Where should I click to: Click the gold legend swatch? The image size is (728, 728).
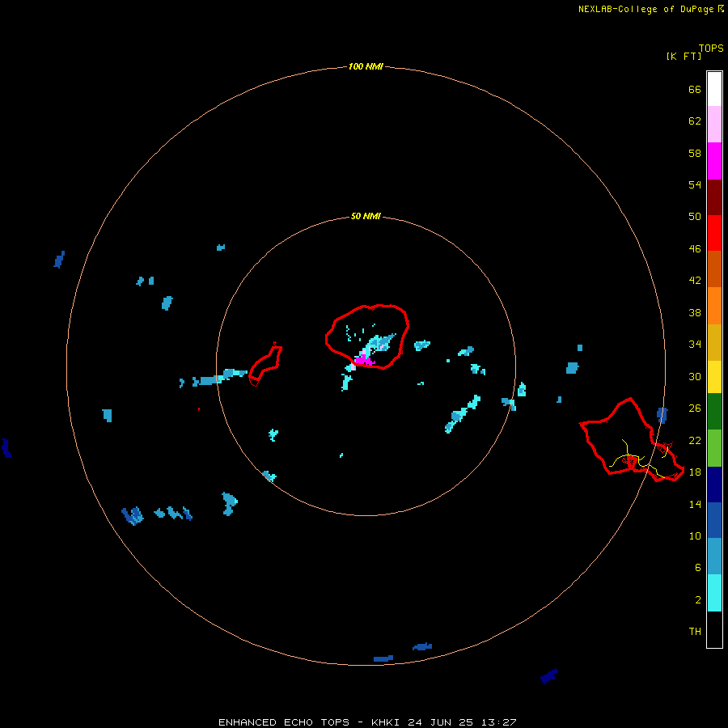714,342
